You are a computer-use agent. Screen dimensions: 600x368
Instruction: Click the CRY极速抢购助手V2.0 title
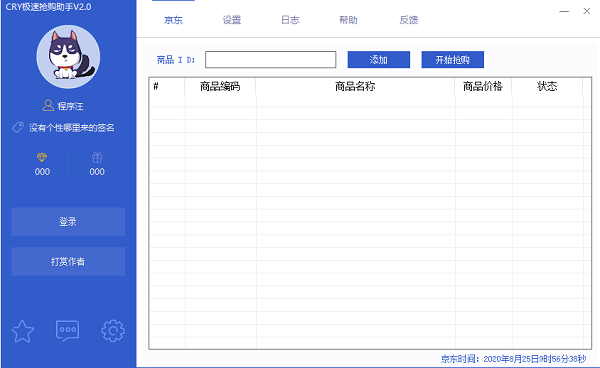pyautogui.click(x=48, y=7)
